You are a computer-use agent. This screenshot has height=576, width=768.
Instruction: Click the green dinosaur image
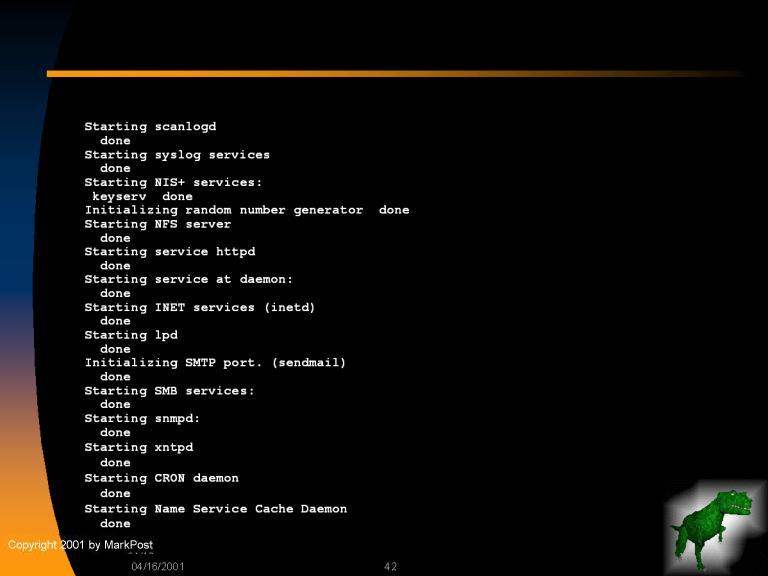tap(712, 525)
